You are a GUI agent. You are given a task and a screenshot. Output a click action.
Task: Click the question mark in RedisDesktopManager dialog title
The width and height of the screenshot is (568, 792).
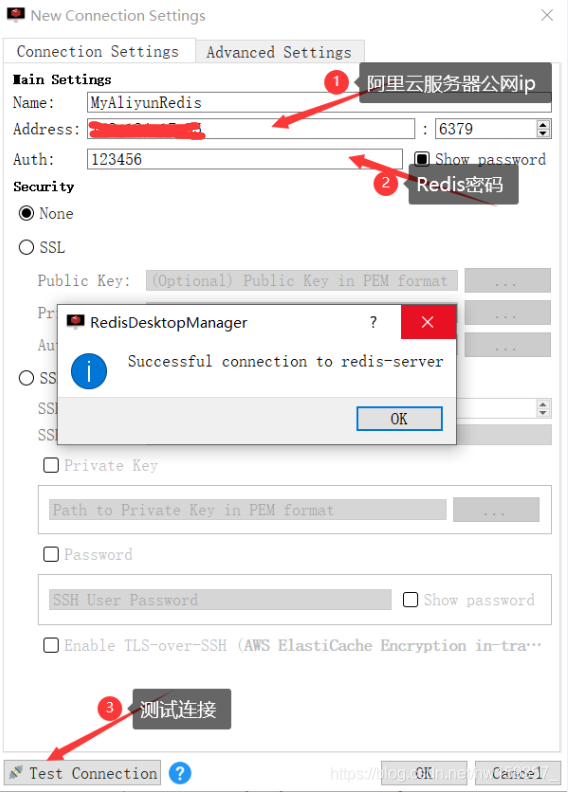point(373,322)
